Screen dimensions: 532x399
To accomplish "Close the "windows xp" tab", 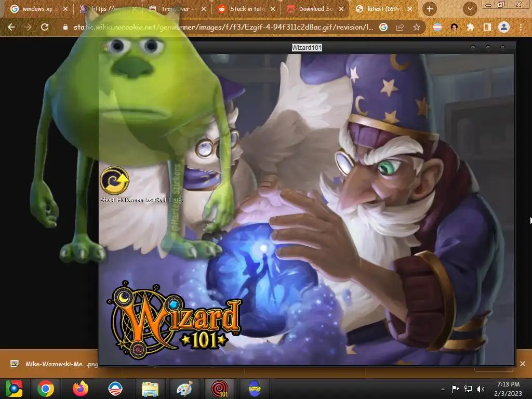I will point(65,9).
